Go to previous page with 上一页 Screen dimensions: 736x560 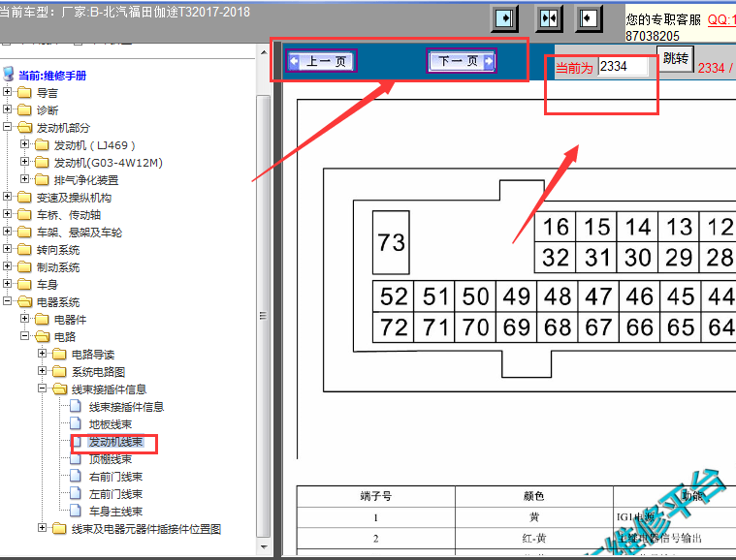tap(322, 61)
